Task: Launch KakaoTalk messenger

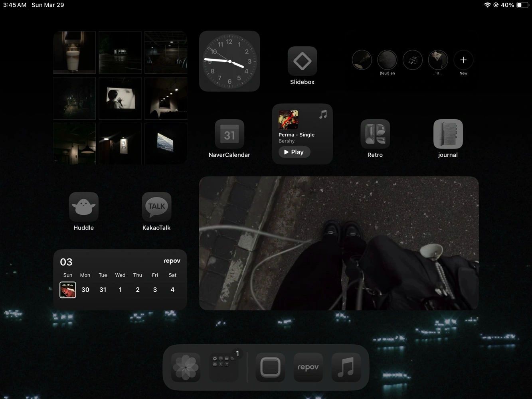Action: pyautogui.click(x=156, y=207)
